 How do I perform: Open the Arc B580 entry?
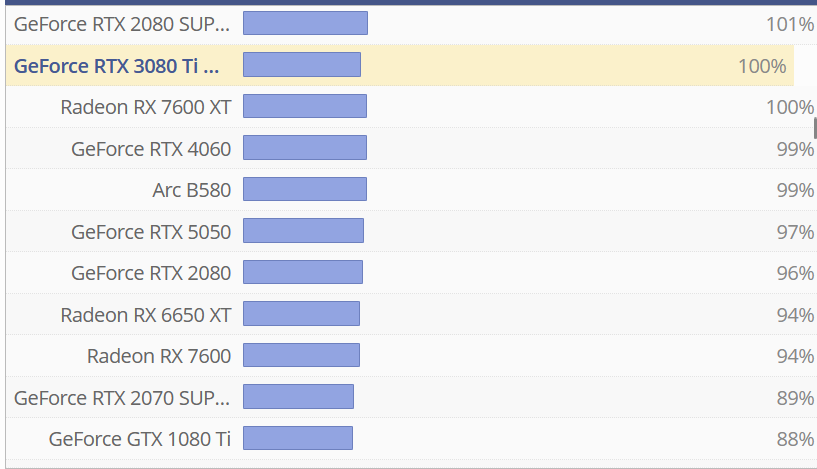tap(191, 190)
